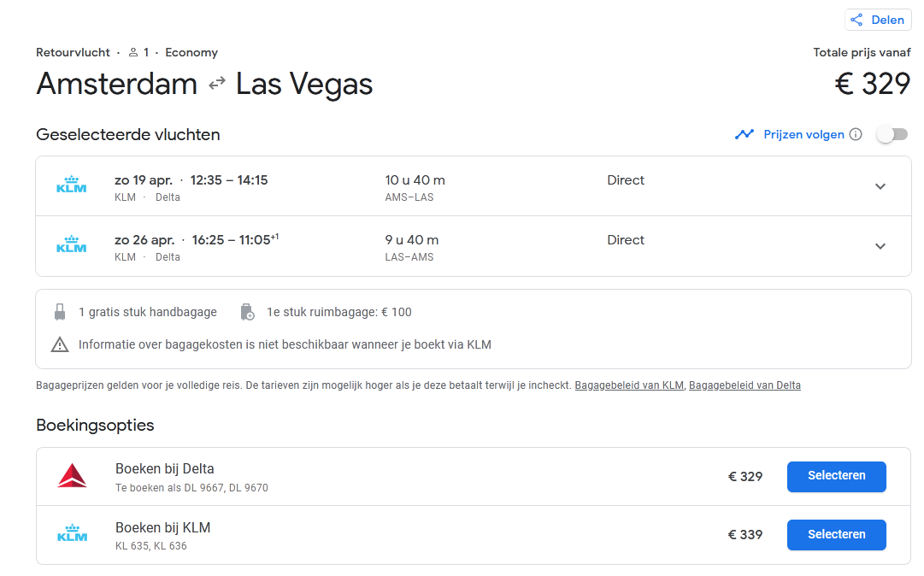Click the Boeken bij Delta row title
924x576 pixels.
pyautogui.click(x=164, y=468)
